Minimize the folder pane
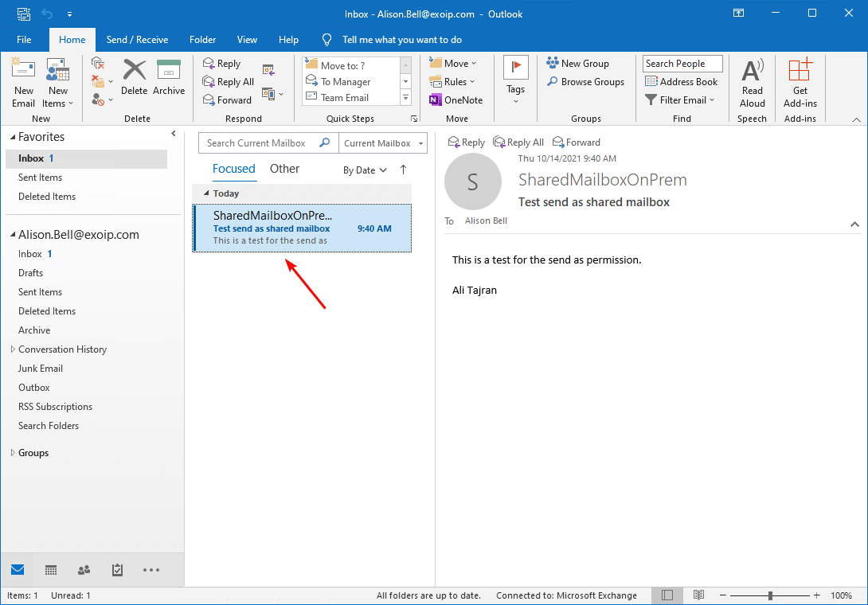This screenshot has height=605, width=868. pyautogui.click(x=174, y=134)
